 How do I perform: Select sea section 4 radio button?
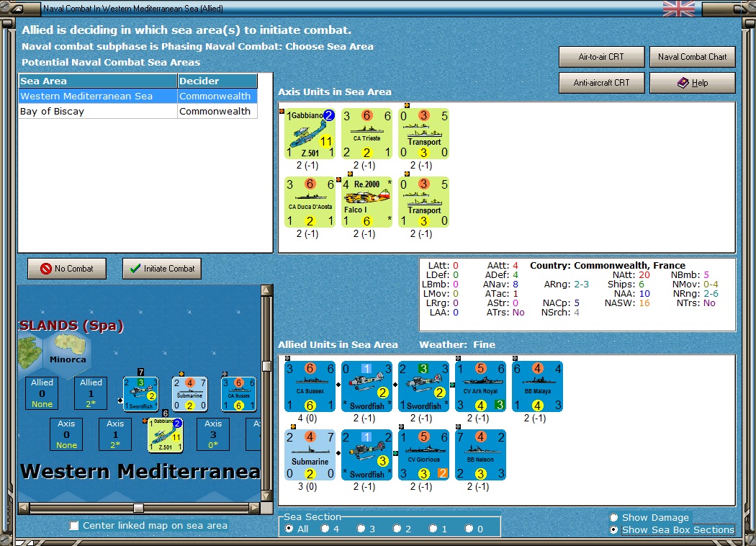tap(325, 529)
